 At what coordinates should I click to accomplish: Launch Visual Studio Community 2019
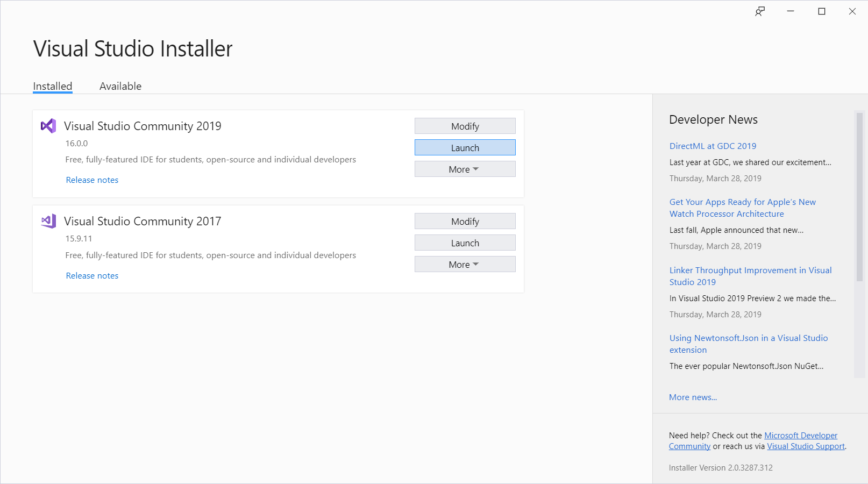pos(465,148)
